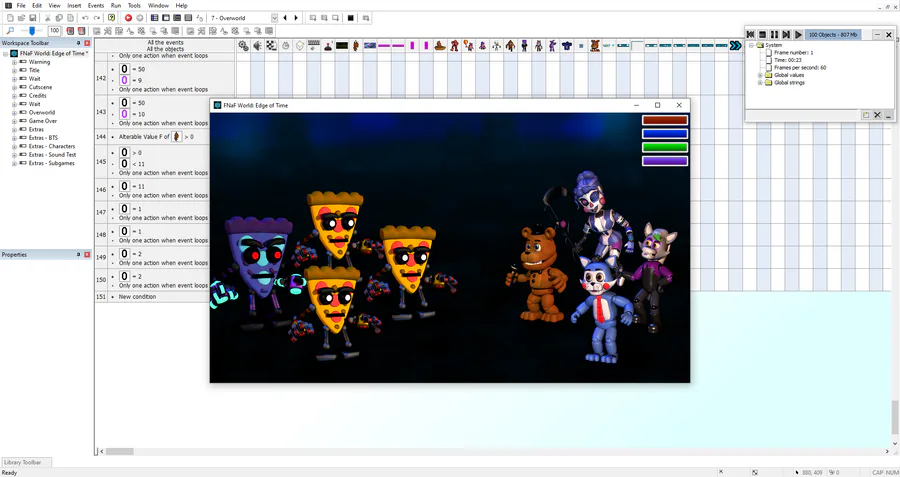Image resolution: width=900 pixels, height=477 pixels.
Task: Click the zoom magnifier icon
Action: [10, 31]
